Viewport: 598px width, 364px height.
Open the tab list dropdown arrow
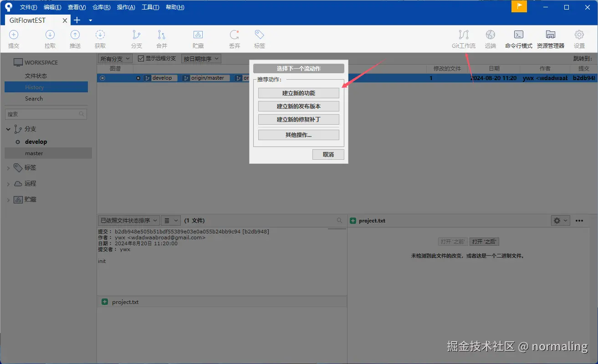[x=90, y=20]
